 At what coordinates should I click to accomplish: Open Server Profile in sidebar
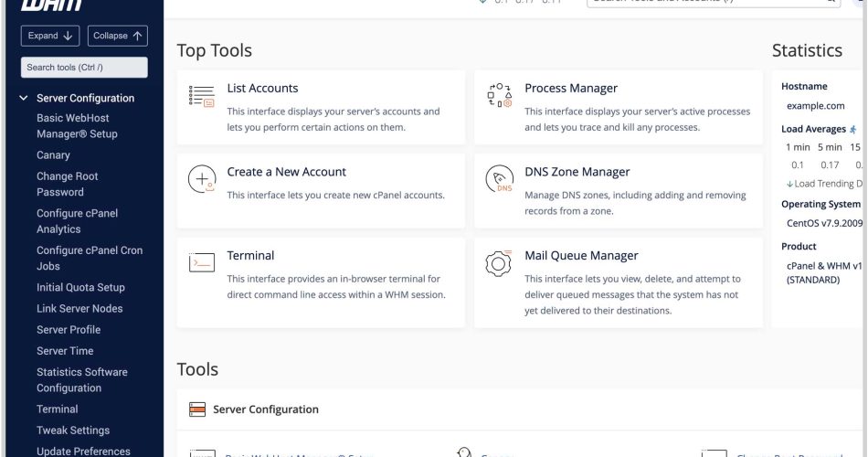point(69,330)
